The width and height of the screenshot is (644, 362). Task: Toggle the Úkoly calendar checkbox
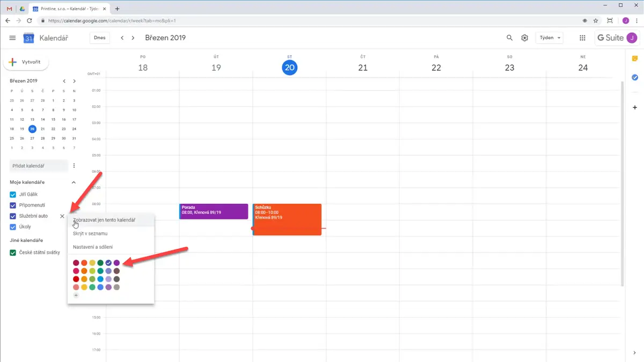[13, 227]
